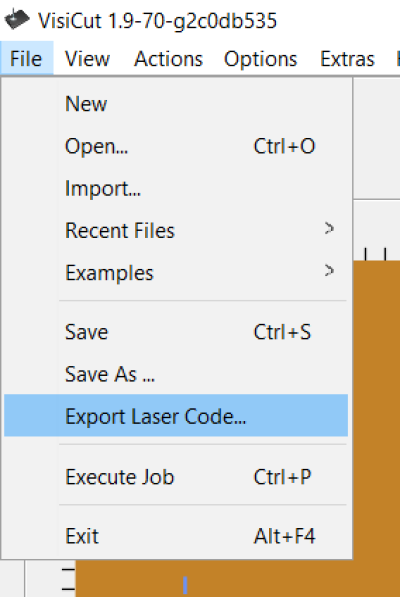
Task: Select Export Laser Code... entry
Action: coord(176,415)
